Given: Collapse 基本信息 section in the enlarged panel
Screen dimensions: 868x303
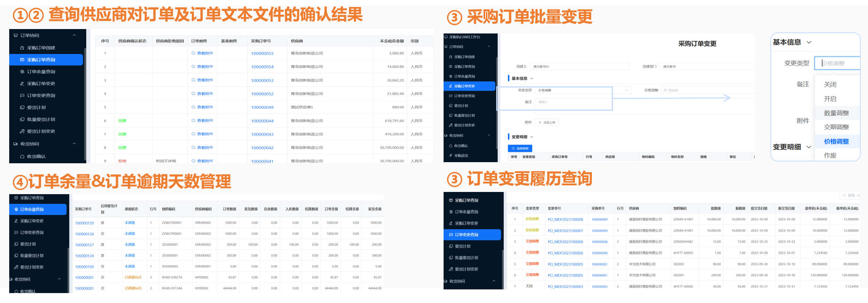Looking at the screenshot, I should [x=809, y=42].
